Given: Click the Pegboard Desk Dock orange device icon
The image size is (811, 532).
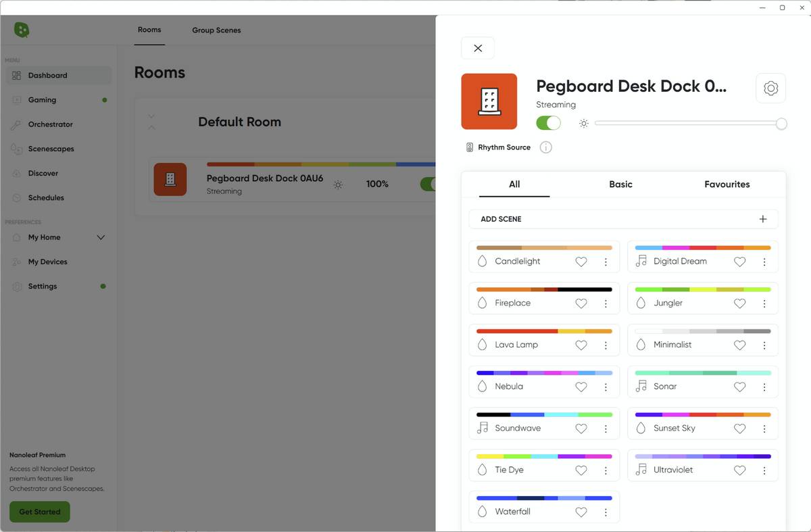Looking at the screenshot, I should pos(489,101).
